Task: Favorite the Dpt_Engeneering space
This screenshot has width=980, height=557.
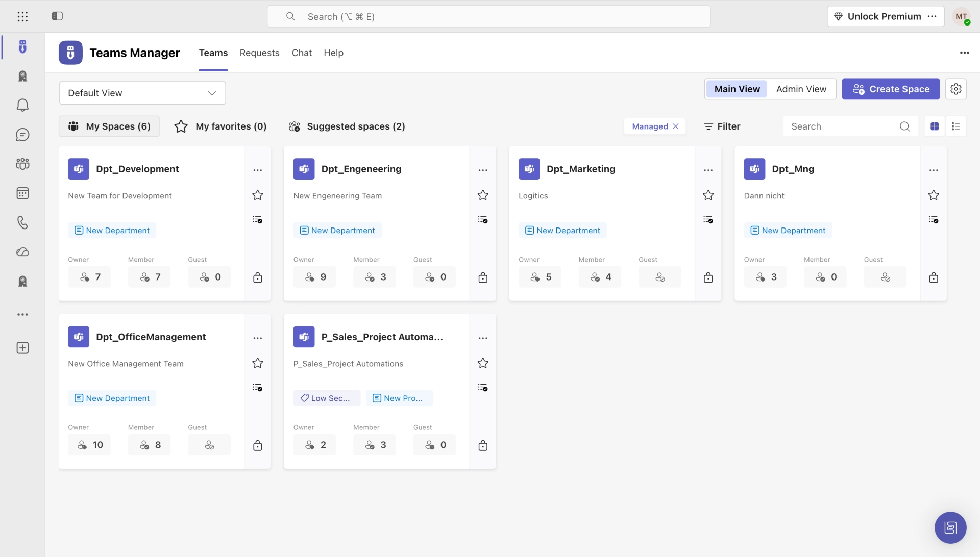Action: tap(483, 195)
